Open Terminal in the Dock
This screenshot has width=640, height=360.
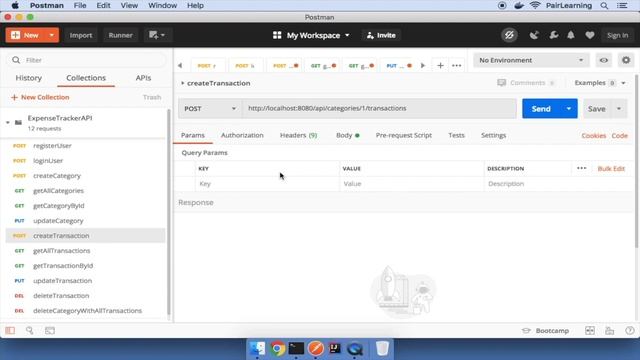(x=296, y=349)
